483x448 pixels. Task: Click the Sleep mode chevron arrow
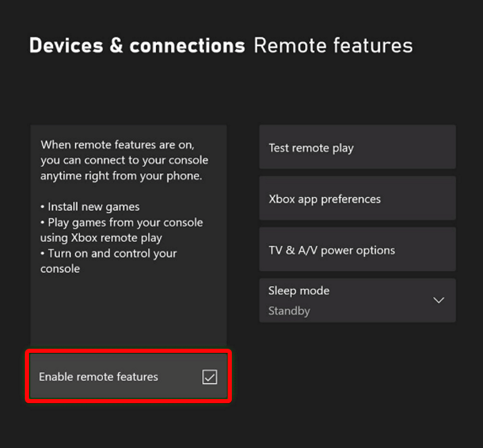pos(438,301)
